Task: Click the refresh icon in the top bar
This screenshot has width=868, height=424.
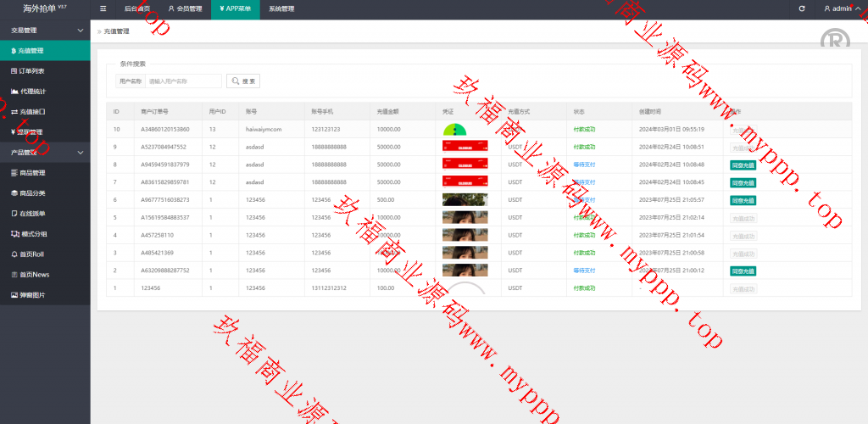Action: pos(802,8)
